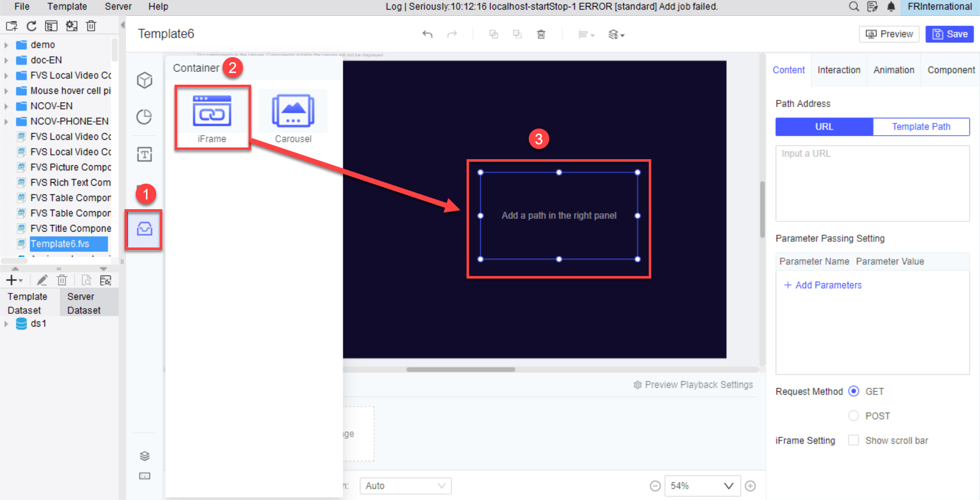Click the undo arrow in the toolbar
The image size is (980, 500).
click(428, 34)
